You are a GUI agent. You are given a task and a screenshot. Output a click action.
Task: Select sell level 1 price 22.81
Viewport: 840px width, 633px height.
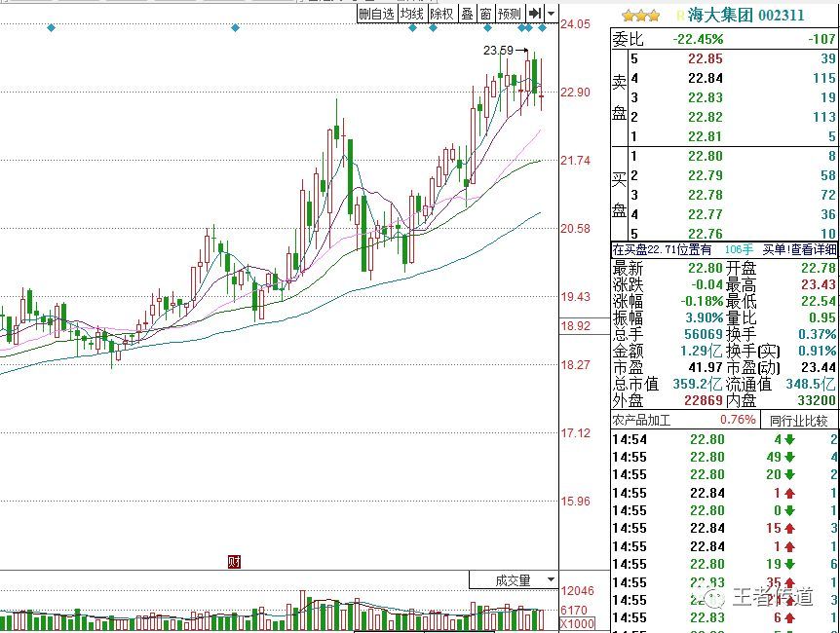tap(705, 136)
